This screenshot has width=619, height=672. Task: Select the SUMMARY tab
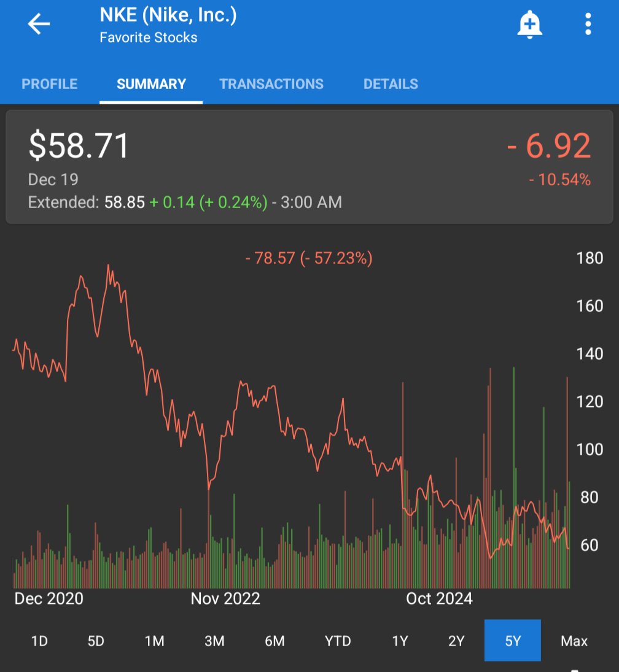[x=152, y=84]
